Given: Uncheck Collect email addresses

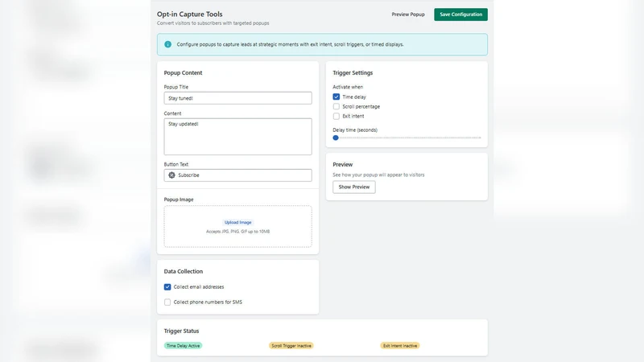Looking at the screenshot, I should tap(167, 287).
